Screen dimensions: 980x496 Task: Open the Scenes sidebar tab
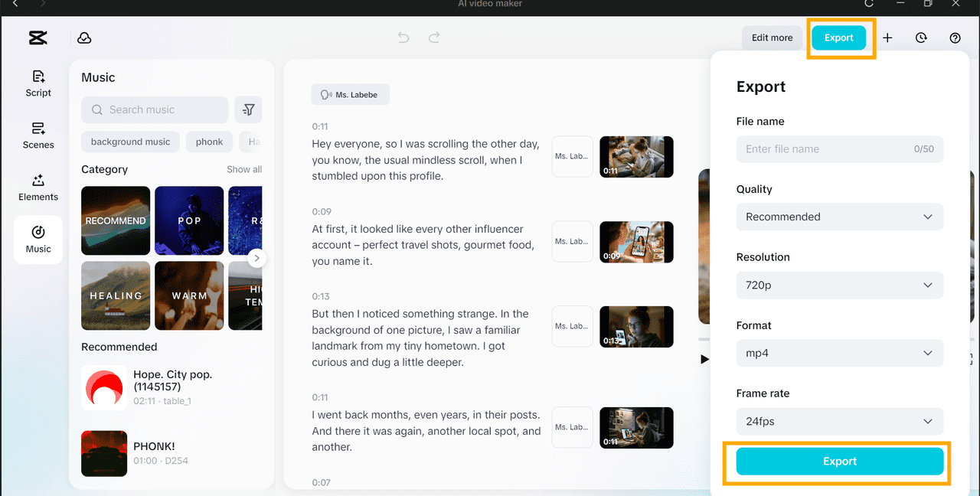(38, 135)
